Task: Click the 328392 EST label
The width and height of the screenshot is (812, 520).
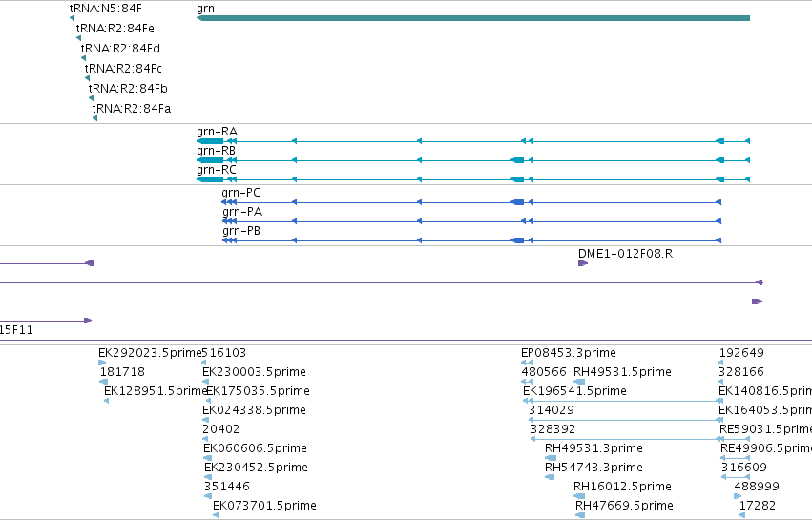Action: click(x=553, y=429)
